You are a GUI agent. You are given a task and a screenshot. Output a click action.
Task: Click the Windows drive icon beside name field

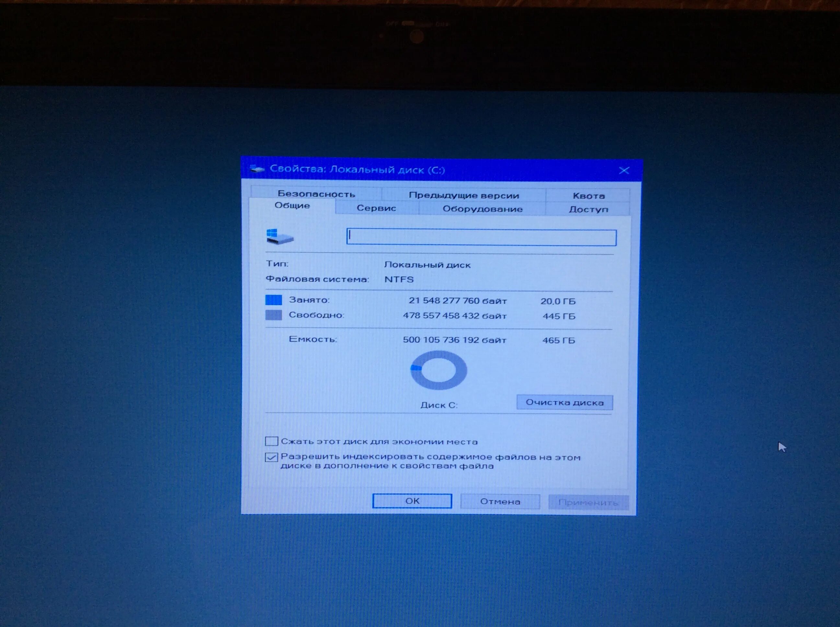(280, 237)
